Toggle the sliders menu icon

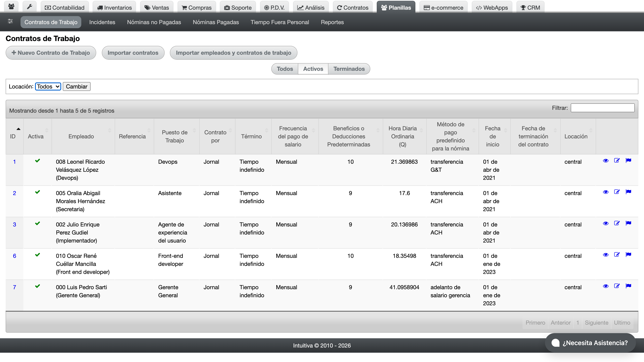(10, 22)
